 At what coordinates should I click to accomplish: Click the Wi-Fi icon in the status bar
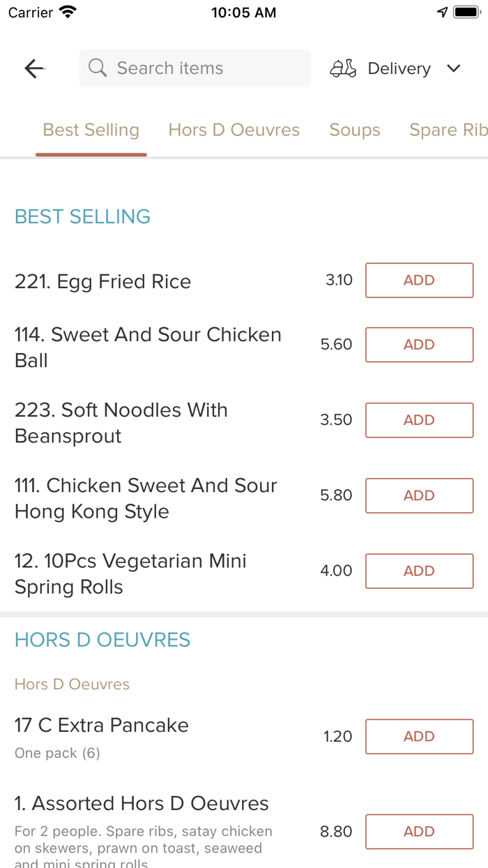coord(66,11)
